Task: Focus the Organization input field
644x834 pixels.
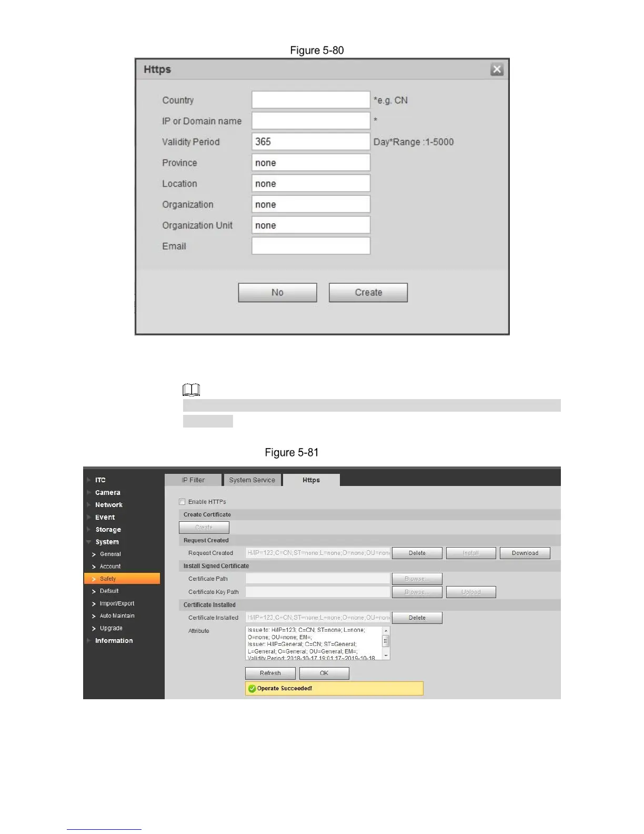Action: click(311, 204)
